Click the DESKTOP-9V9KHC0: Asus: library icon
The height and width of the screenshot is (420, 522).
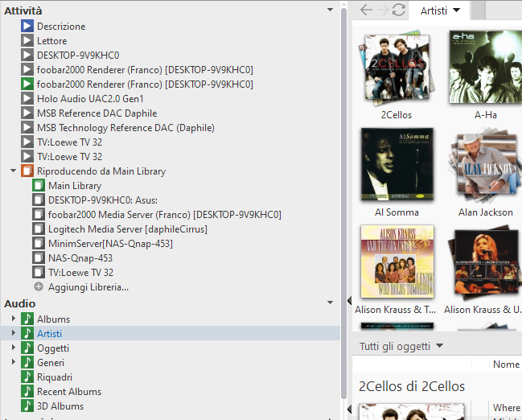(39, 200)
